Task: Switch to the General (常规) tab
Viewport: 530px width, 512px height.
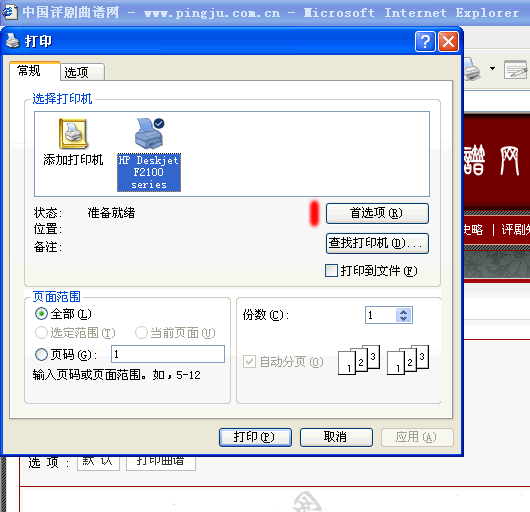Action: coord(35,71)
